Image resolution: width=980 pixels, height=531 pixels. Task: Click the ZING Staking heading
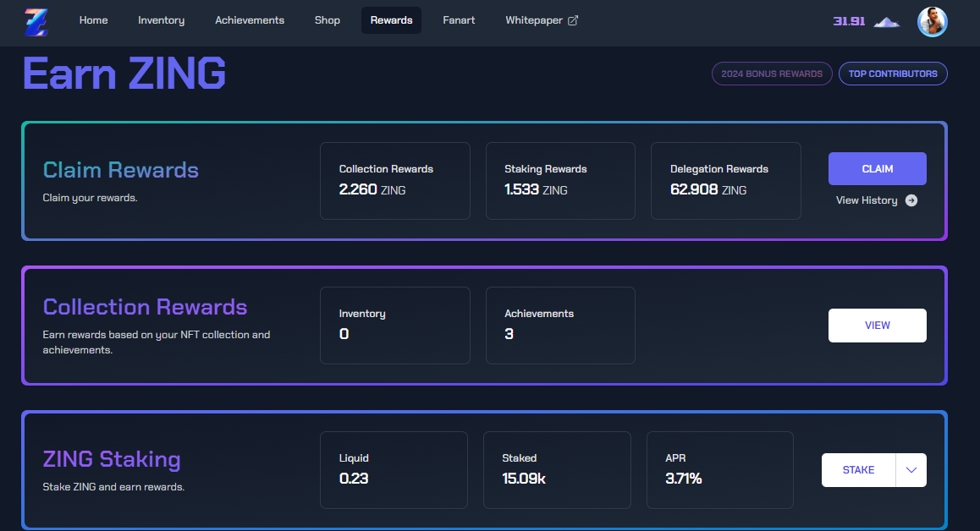[112, 459]
